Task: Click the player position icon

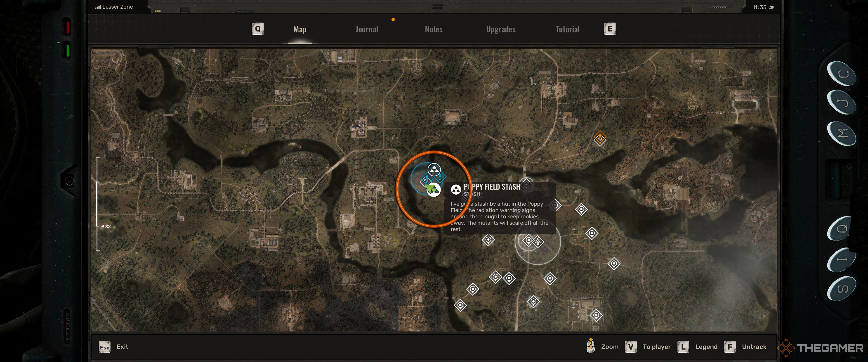Action: click(x=432, y=190)
